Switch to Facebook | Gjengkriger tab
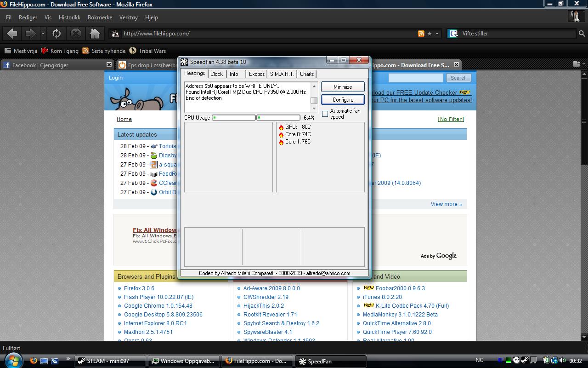 tap(57, 65)
